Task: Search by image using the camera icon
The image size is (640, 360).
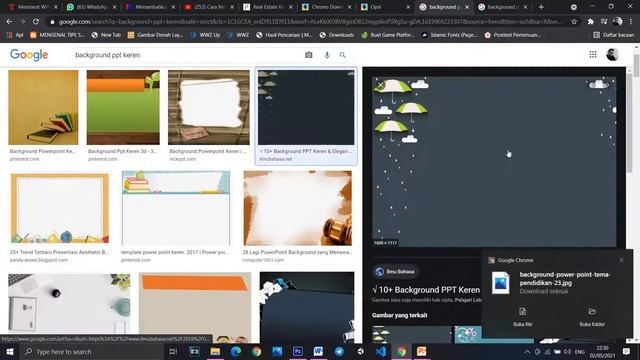Action: 309,55
